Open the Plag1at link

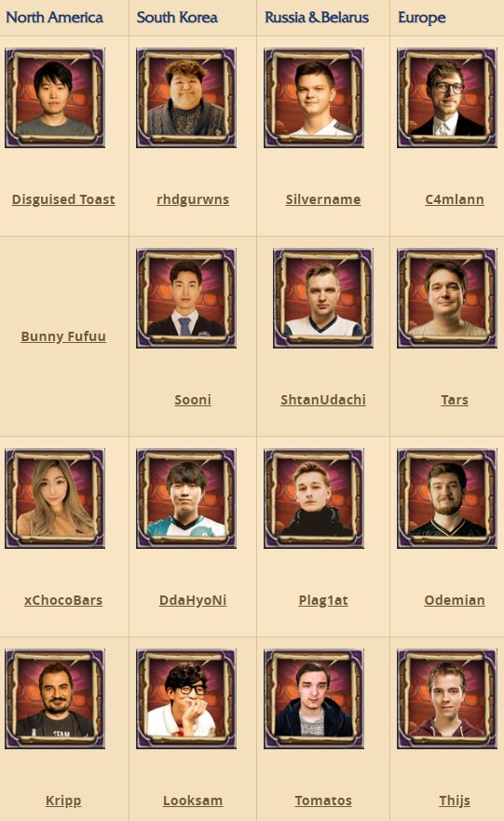coord(323,600)
